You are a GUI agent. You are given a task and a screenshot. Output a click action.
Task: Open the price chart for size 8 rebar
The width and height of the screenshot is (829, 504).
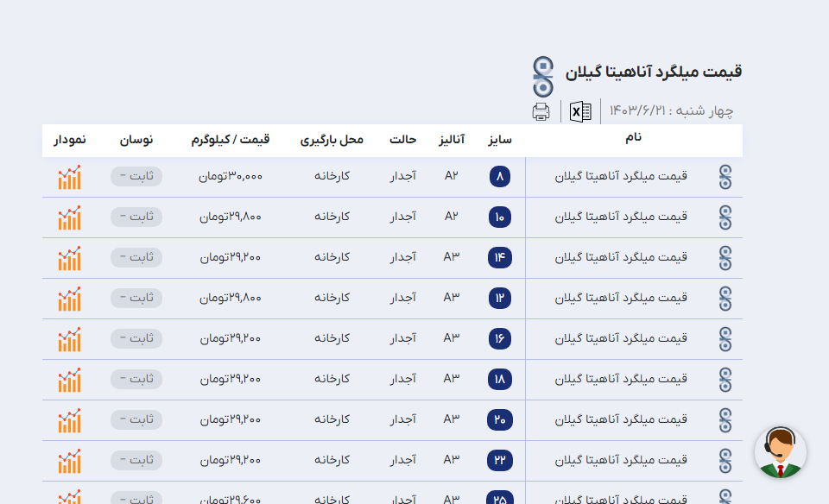(x=69, y=177)
